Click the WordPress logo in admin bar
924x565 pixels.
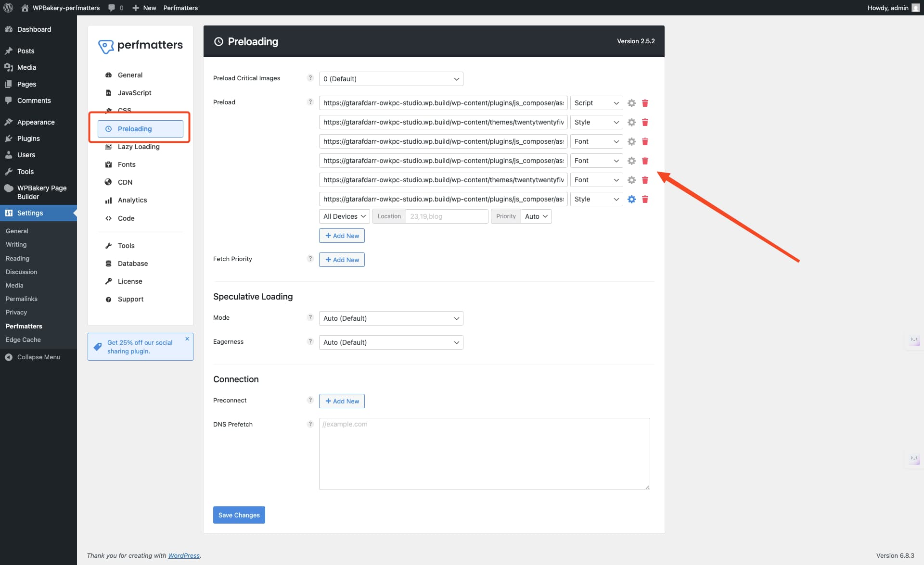click(8, 8)
